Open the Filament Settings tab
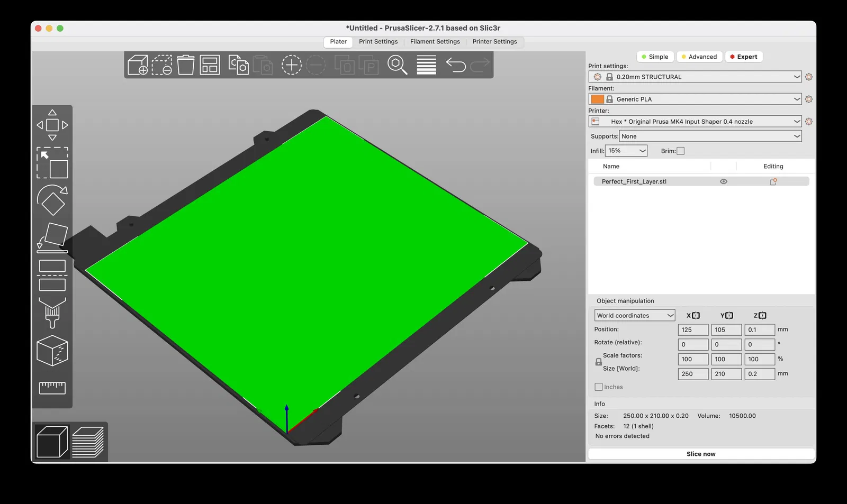Viewport: 847px width, 504px height. click(435, 42)
